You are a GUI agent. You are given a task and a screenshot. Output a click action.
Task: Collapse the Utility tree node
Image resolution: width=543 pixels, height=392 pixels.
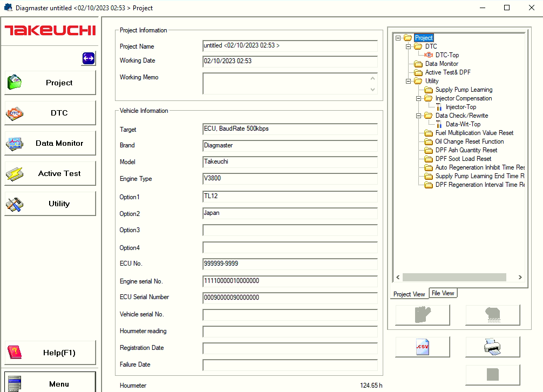[x=408, y=81]
